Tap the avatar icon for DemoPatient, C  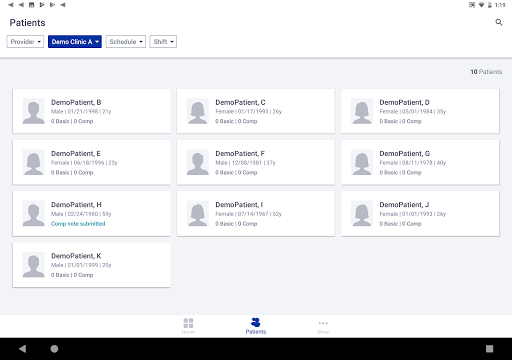198,111
